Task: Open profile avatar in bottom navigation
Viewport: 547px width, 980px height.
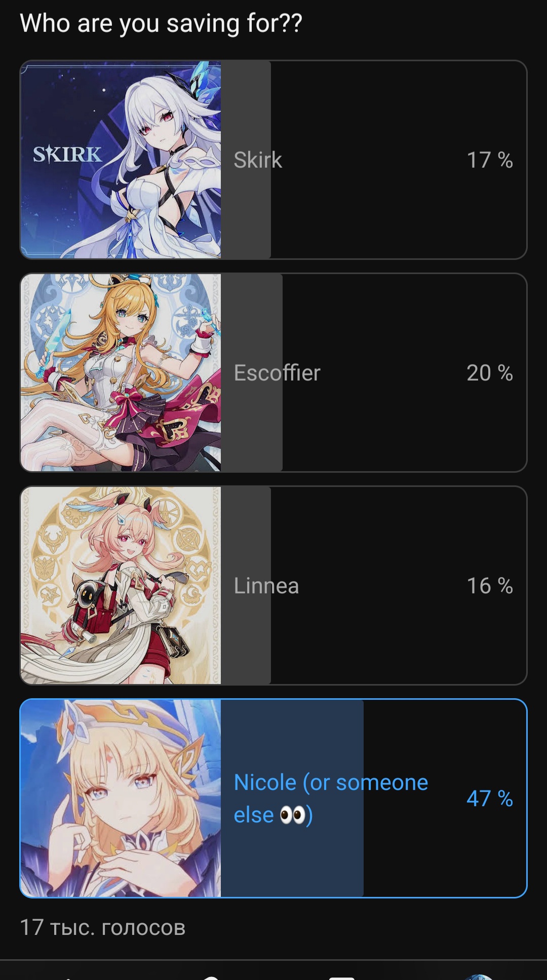Action: (x=479, y=977)
